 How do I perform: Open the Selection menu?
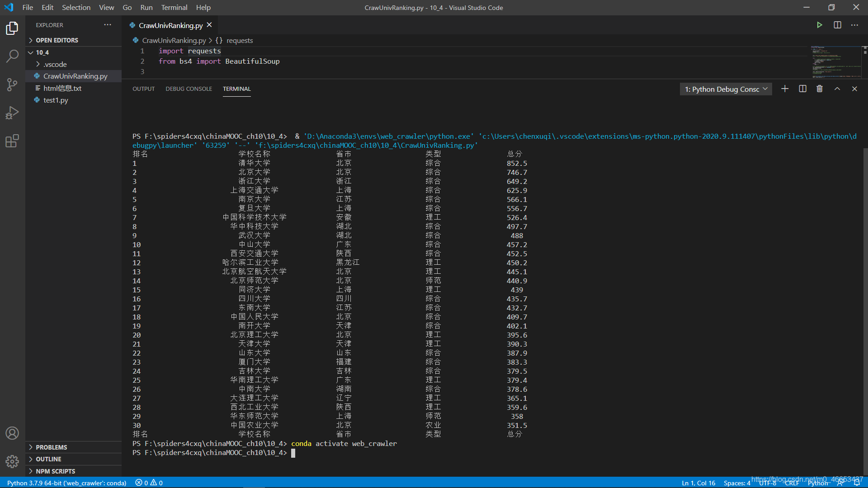pyautogui.click(x=76, y=7)
